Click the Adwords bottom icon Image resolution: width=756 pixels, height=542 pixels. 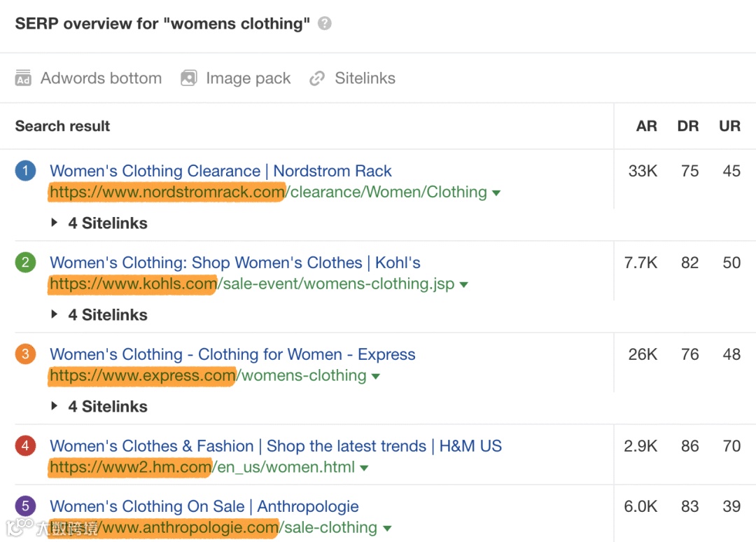23,78
